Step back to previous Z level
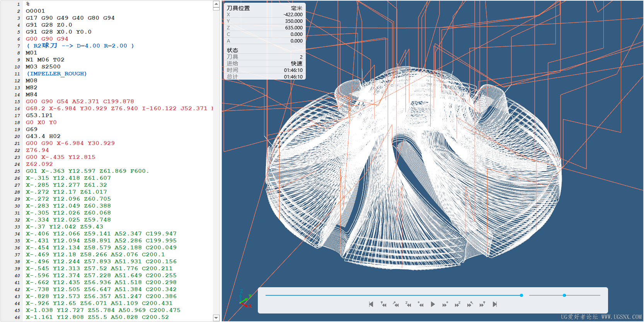Screen dimensions: 644x322 click(x=408, y=304)
